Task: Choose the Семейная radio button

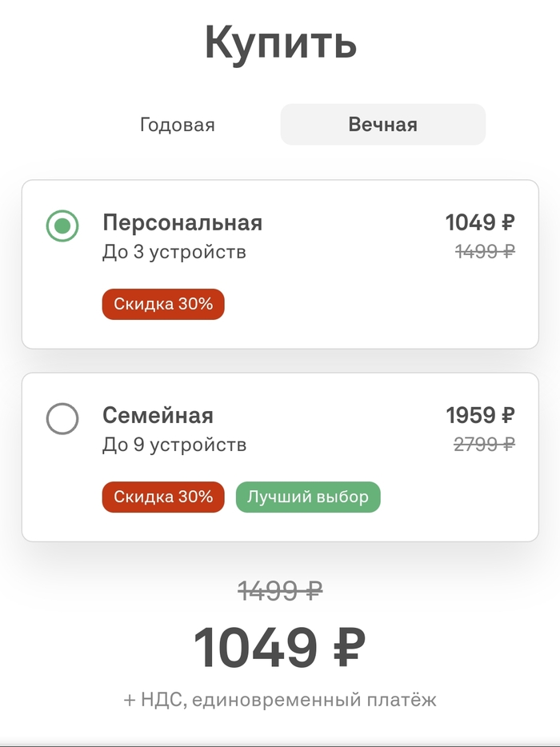Action: 62,418
